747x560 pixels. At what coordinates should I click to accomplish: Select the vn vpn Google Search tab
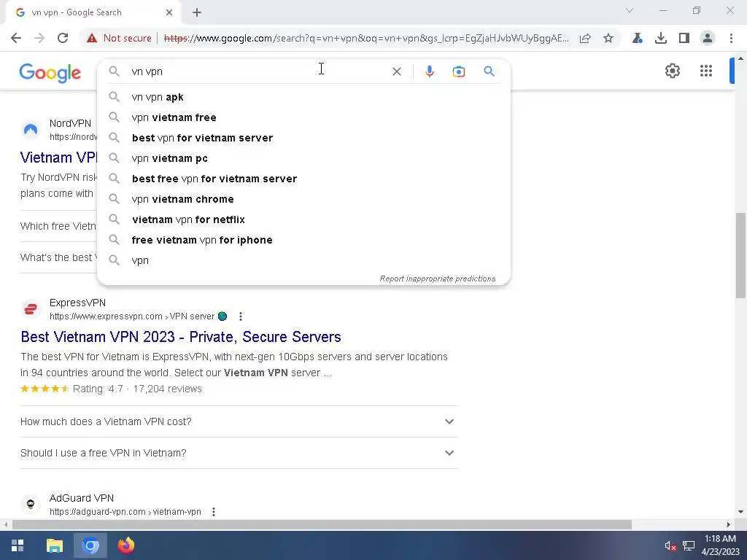pyautogui.click(x=93, y=12)
